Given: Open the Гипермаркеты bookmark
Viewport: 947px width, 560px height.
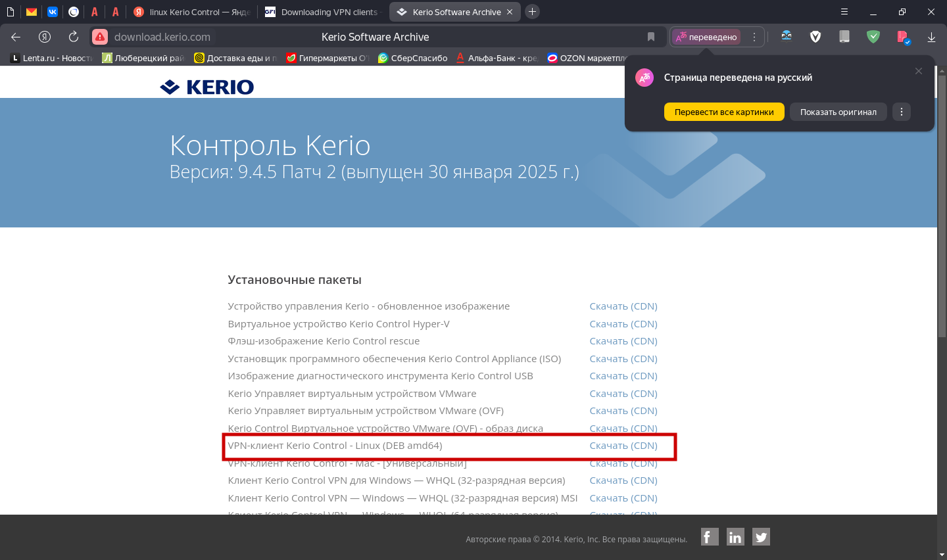Looking at the screenshot, I should point(328,58).
